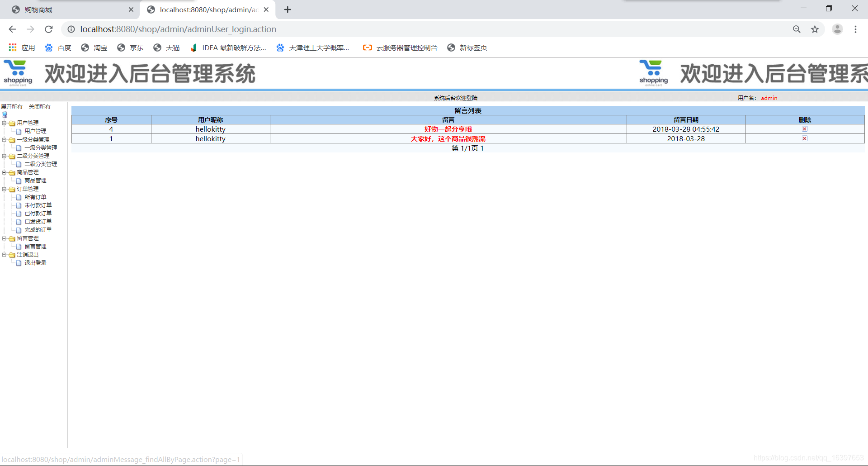Open the 云服务器管理控制台 bookmark
The image size is (868, 466).
click(400, 48)
